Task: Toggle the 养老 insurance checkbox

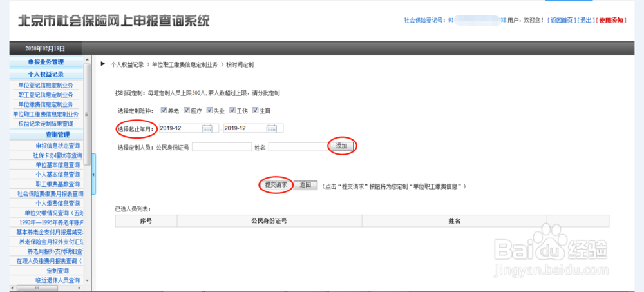Action: (164, 110)
